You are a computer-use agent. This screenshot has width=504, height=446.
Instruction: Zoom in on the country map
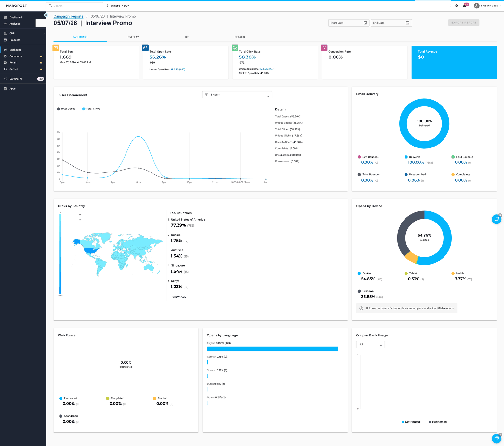pos(80,215)
